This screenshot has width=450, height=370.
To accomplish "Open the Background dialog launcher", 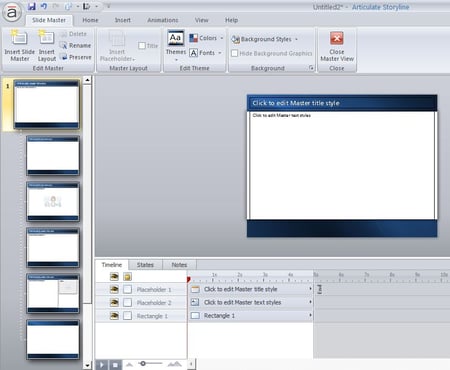I will 311,68.
